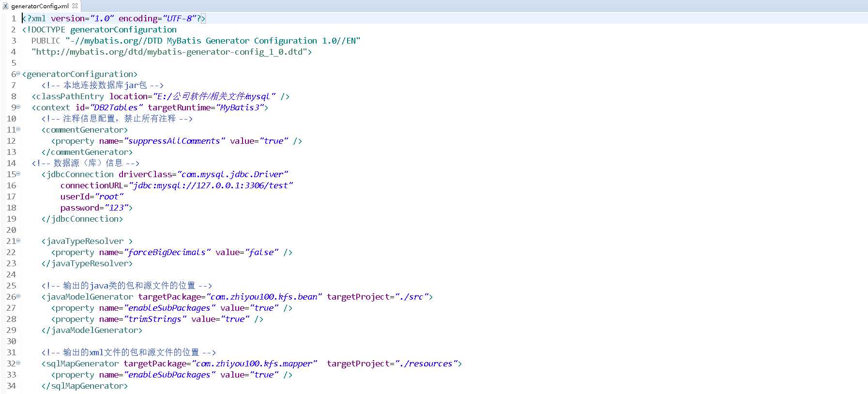
Task: Click the mybatis-generator-config_1_0.dtd URL string
Action: click(x=169, y=52)
